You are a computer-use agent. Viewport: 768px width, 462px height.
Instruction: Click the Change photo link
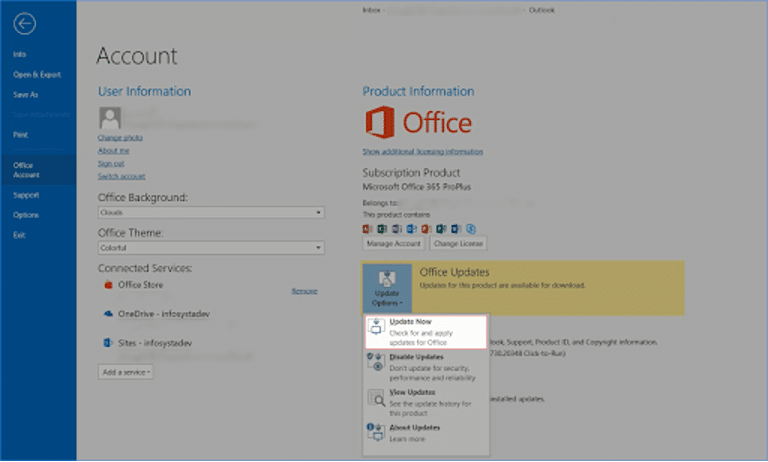(120, 138)
